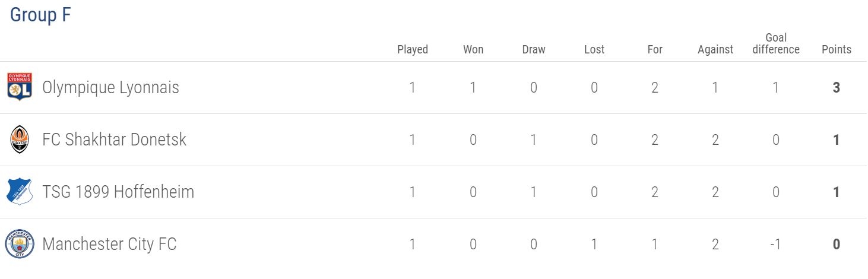Click Olympique Lyonnais points value 3
Viewport: 868px width, 279px height.
click(837, 88)
